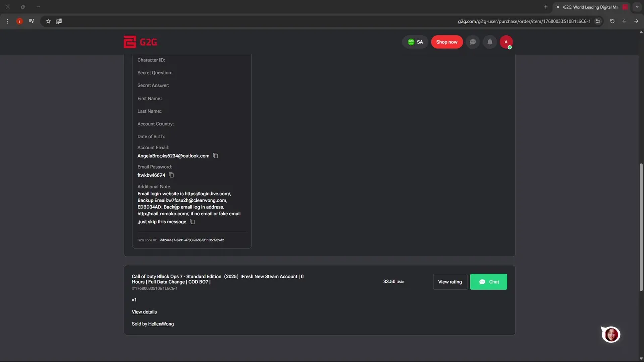Click the G2G code ID value
This screenshot has height=362, width=644.
[192, 240]
